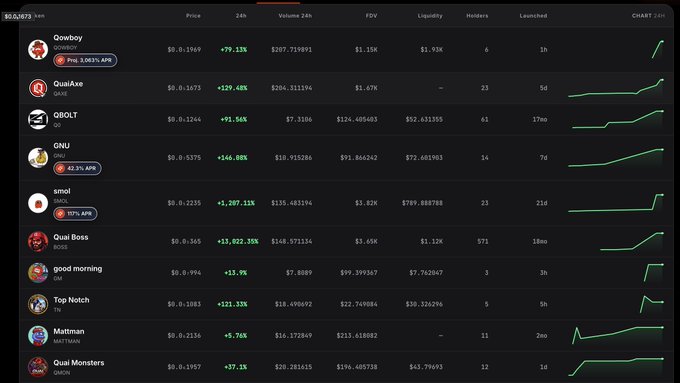Click the QuaiAxe token logo icon

coord(38,88)
